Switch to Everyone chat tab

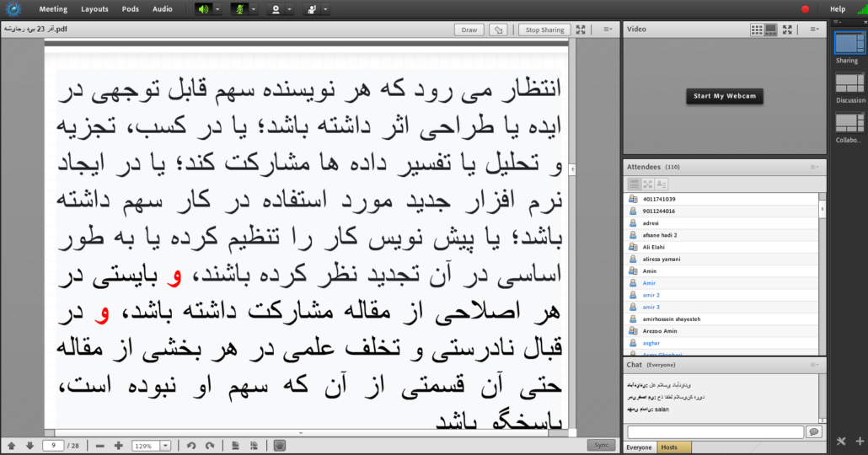[x=640, y=447]
